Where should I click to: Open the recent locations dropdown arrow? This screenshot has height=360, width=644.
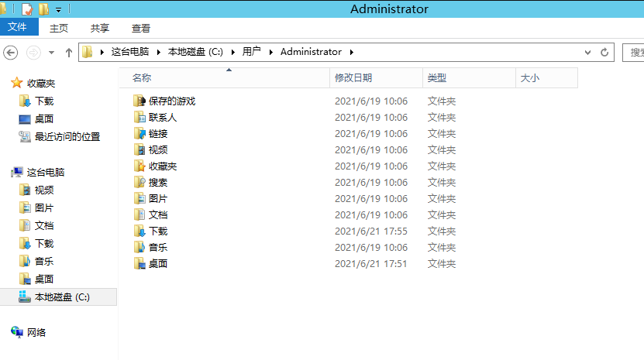point(52,52)
